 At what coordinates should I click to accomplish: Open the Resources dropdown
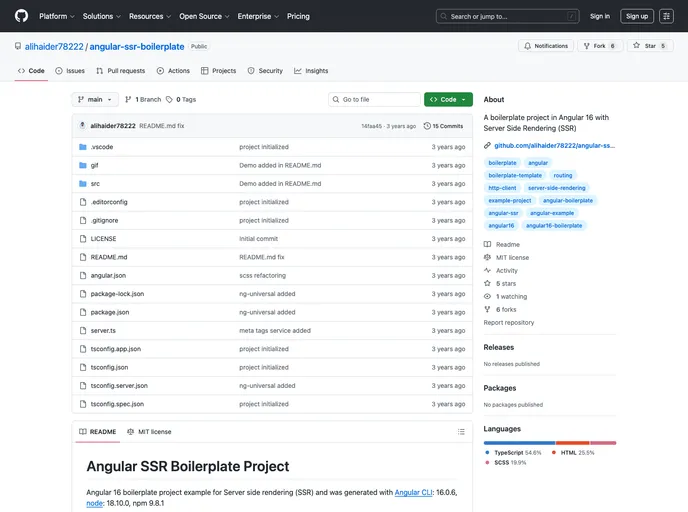(150, 16)
